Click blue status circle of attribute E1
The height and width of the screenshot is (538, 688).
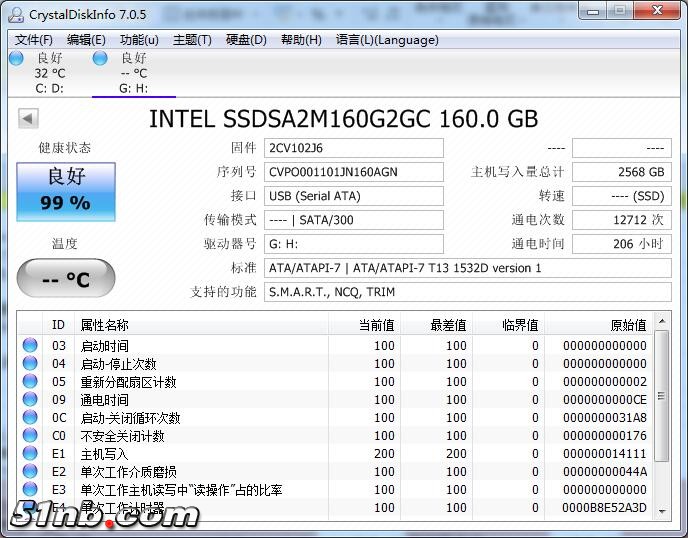(x=30, y=454)
